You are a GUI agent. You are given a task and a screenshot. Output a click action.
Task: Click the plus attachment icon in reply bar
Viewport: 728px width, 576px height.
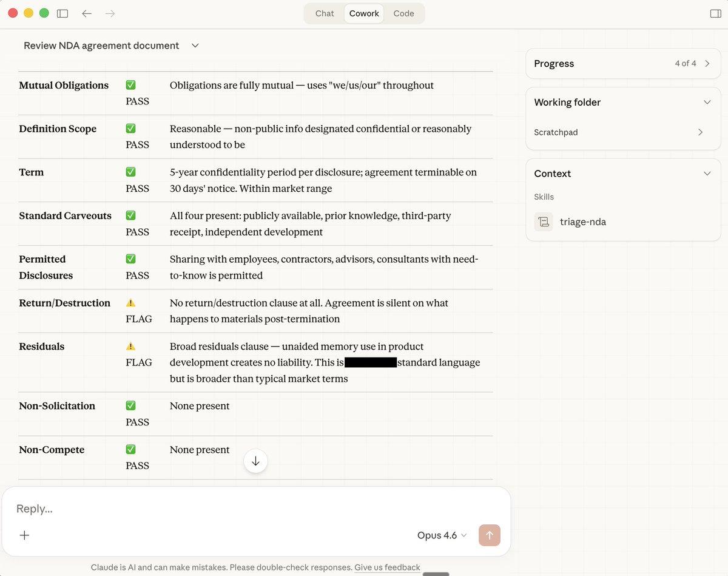pyautogui.click(x=24, y=535)
